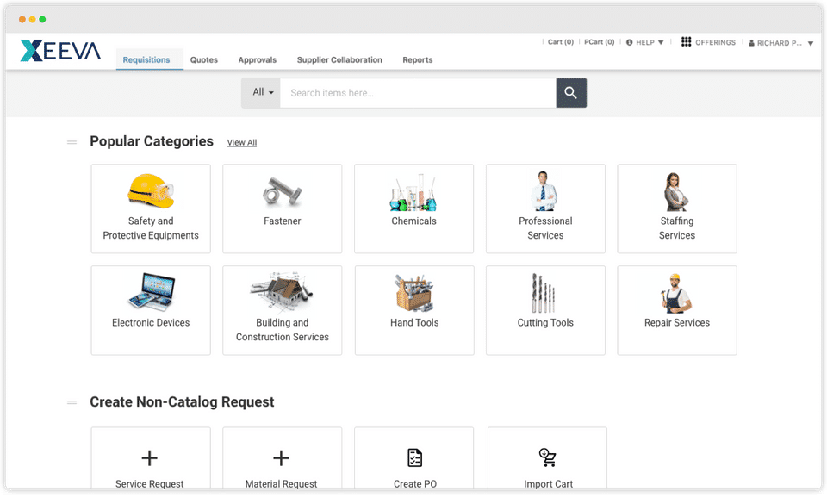Open Cart (0) link
827x504 pixels.
pos(560,42)
